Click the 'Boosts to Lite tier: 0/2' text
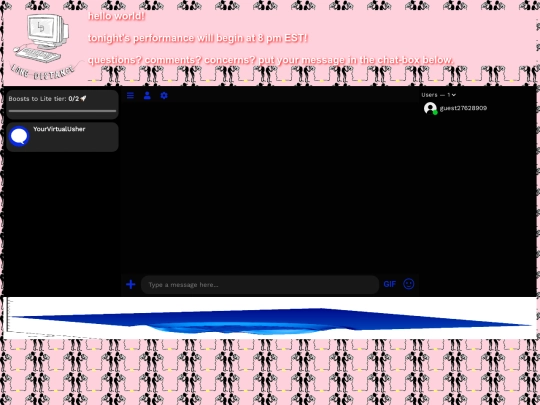Viewport: 540px width, 405px height. [44, 99]
